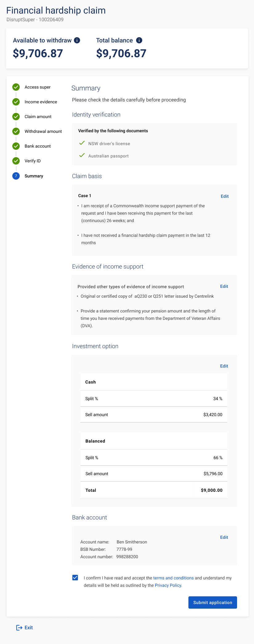Click the Verify ID step checkmark icon

pos(16,161)
